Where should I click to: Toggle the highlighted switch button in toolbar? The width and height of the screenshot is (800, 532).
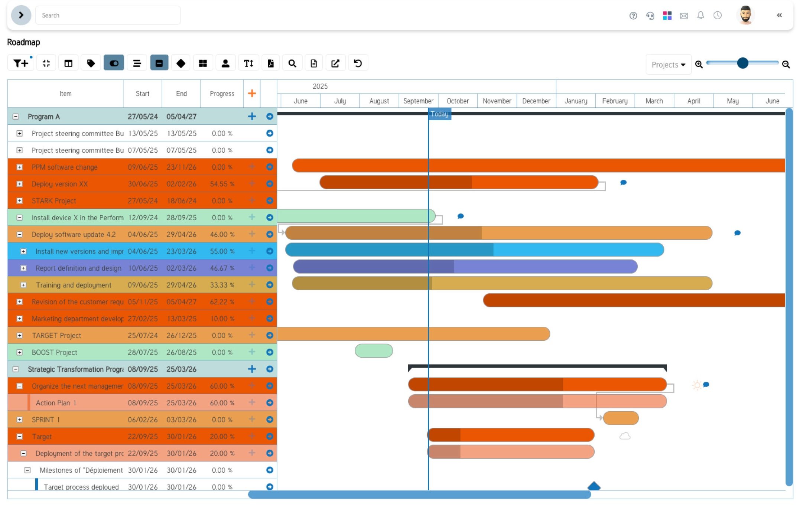tap(114, 63)
